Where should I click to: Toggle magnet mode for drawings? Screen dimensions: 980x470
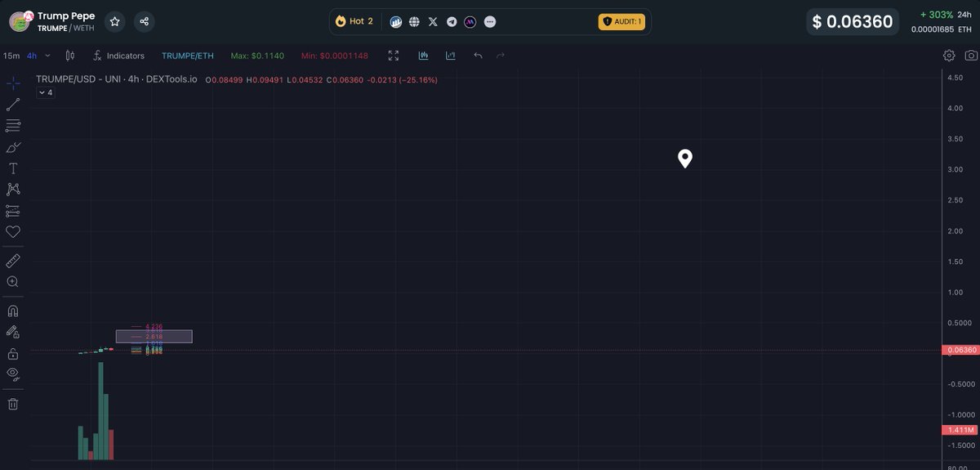13,311
